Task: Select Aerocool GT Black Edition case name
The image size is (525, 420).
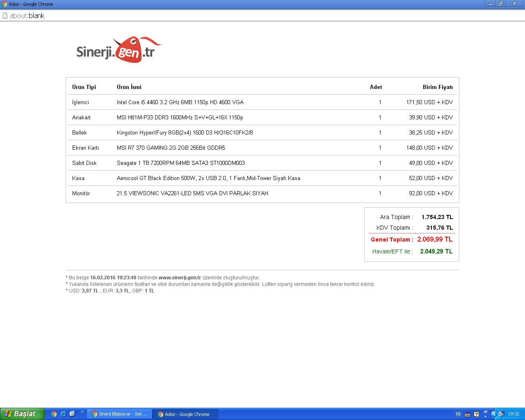Action: pyautogui.click(x=208, y=178)
